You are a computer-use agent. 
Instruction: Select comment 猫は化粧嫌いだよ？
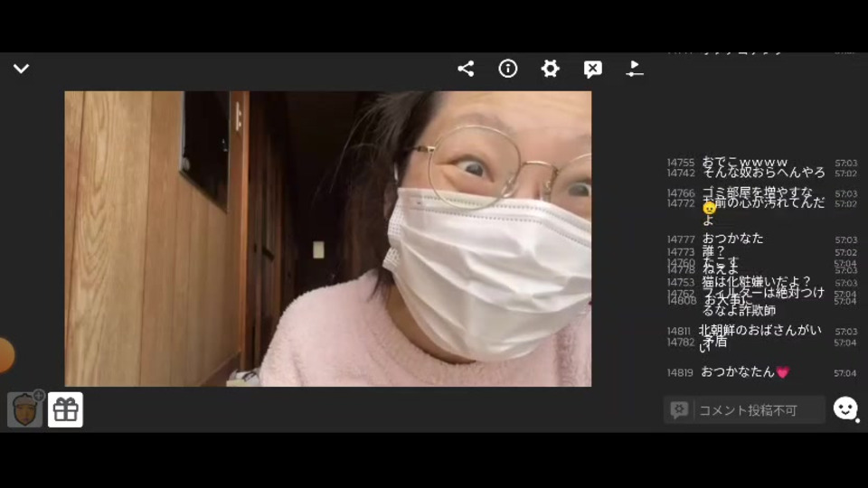pos(756,282)
